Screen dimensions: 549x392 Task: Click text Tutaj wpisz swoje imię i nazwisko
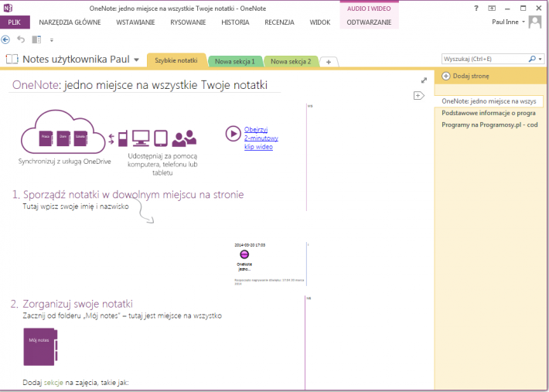76,206
